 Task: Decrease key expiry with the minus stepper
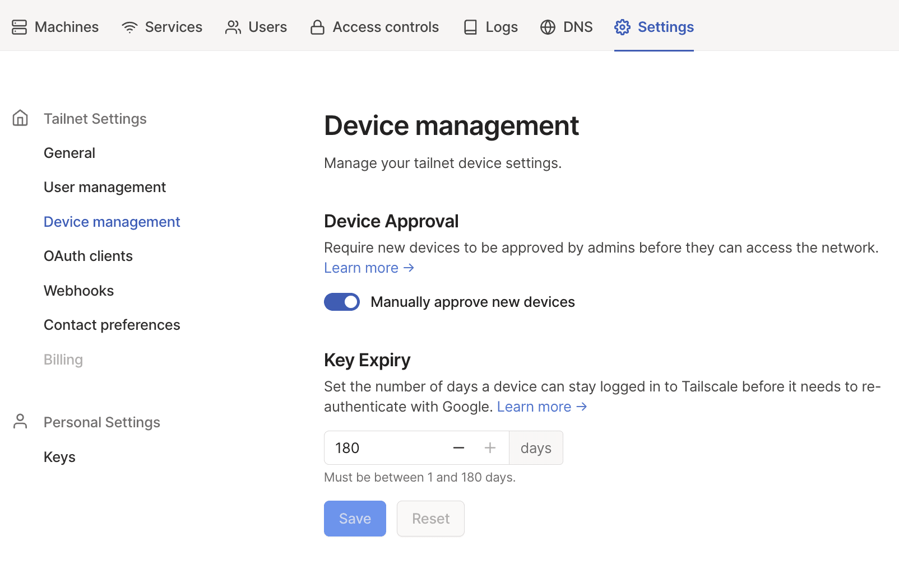[x=458, y=447]
